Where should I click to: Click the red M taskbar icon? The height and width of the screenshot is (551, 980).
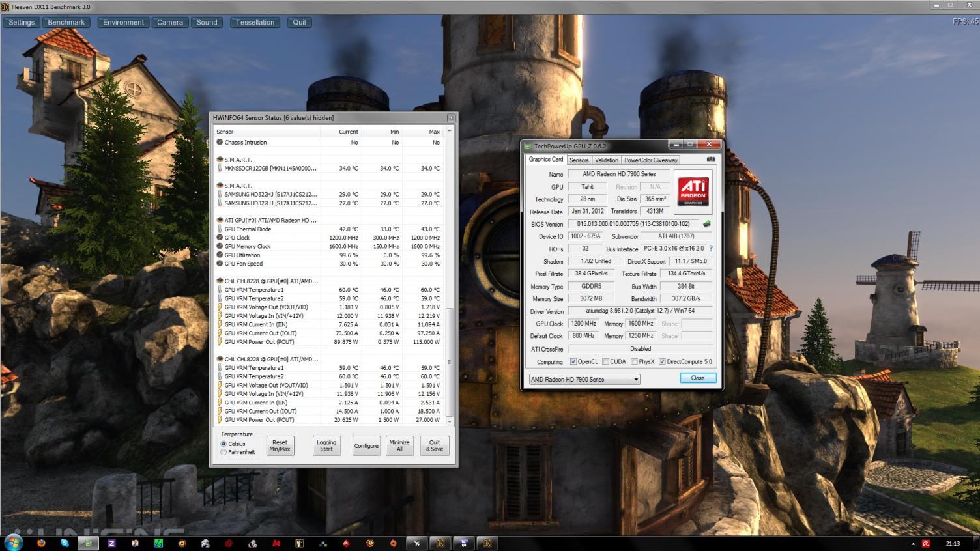click(x=276, y=543)
